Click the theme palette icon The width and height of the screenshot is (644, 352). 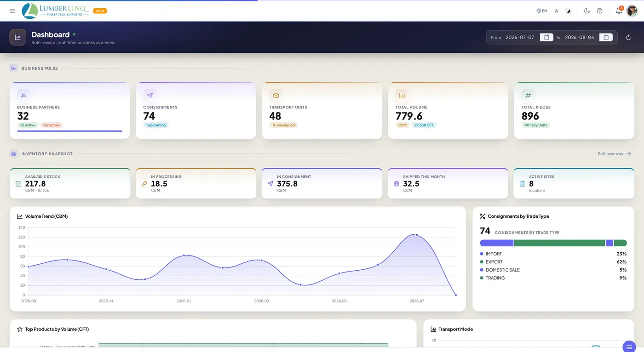click(x=568, y=11)
